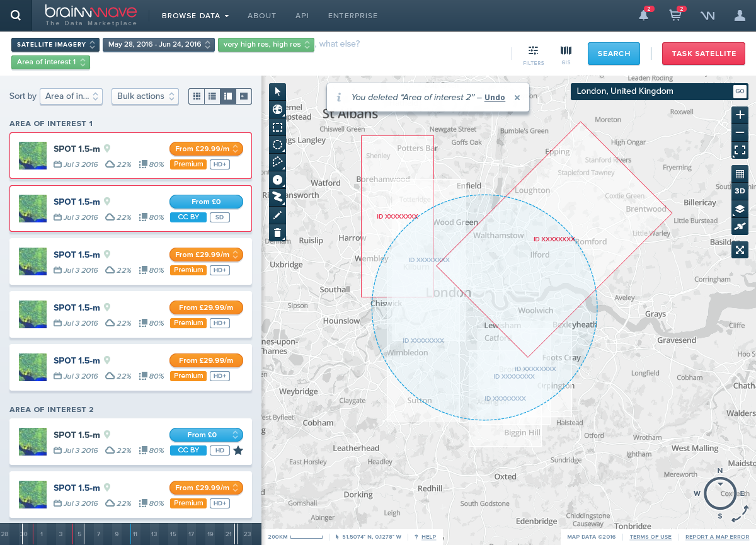The height and width of the screenshot is (545, 756).
Task: Click the trash delete tool
Action: coord(277,233)
